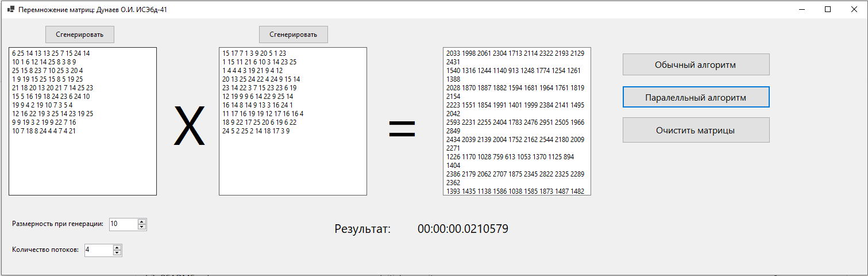Decrease matrix dimension with down arrow
Image resolution: width=868 pixels, height=276 pixels.
point(142,227)
